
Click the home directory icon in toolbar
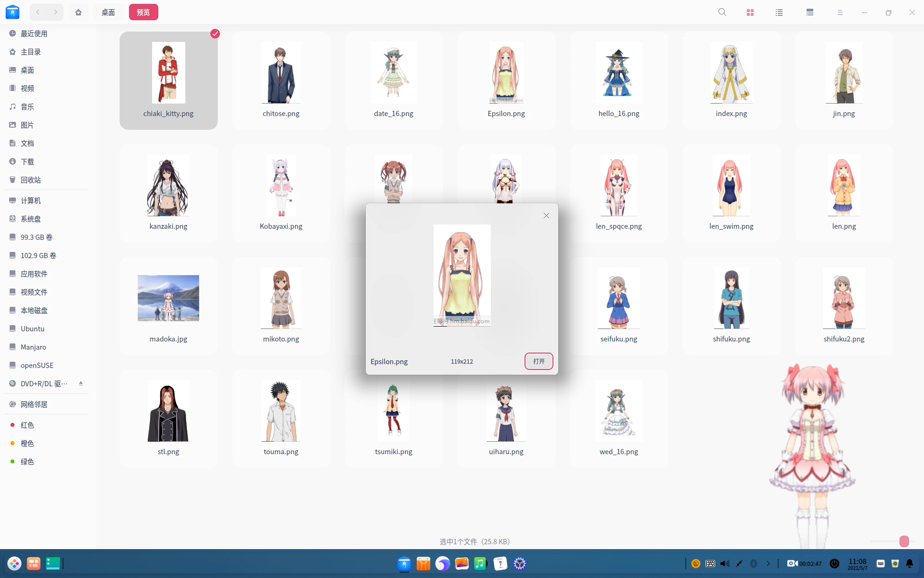click(x=78, y=12)
